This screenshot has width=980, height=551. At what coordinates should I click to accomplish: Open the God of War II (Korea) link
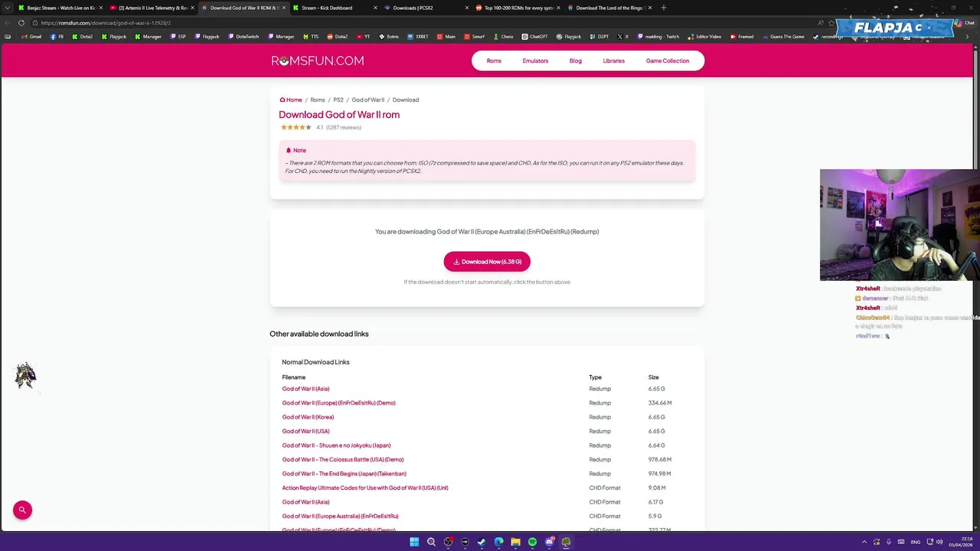(308, 417)
